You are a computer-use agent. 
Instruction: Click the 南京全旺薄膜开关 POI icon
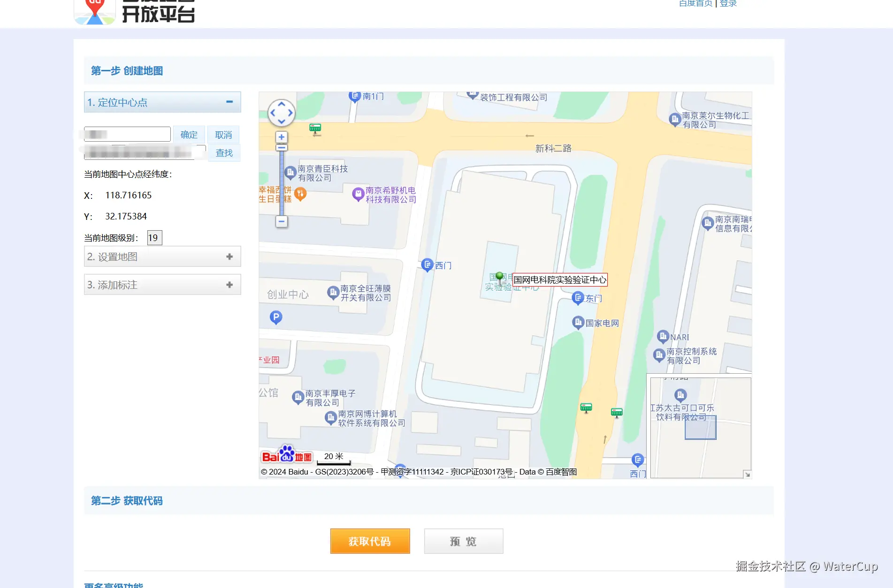tap(333, 293)
